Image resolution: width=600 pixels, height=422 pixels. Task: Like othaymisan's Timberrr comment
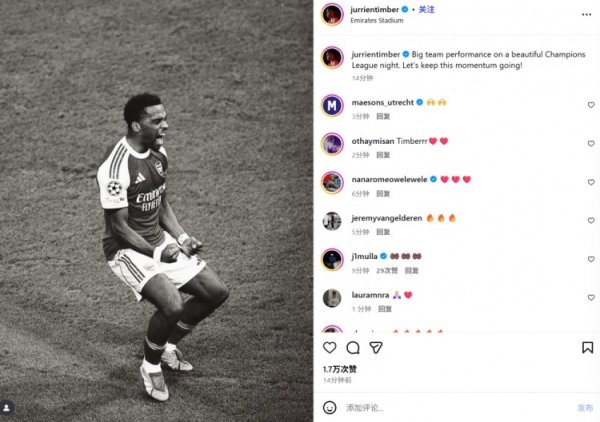click(x=590, y=142)
